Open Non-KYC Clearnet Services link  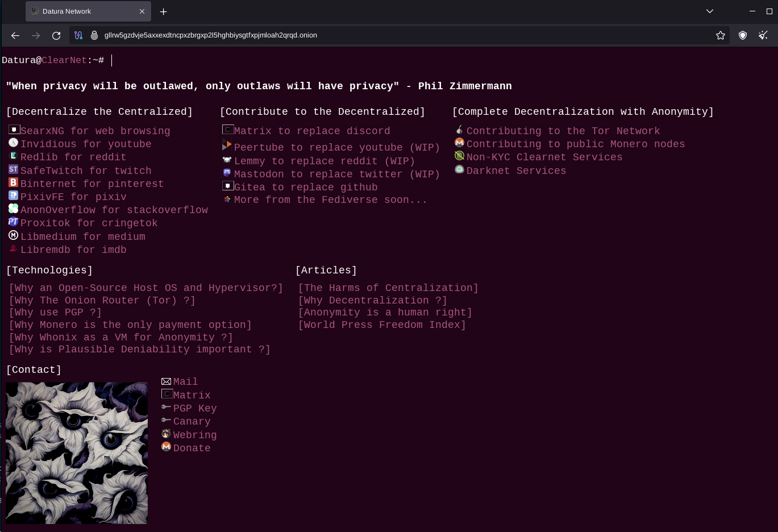point(544,157)
